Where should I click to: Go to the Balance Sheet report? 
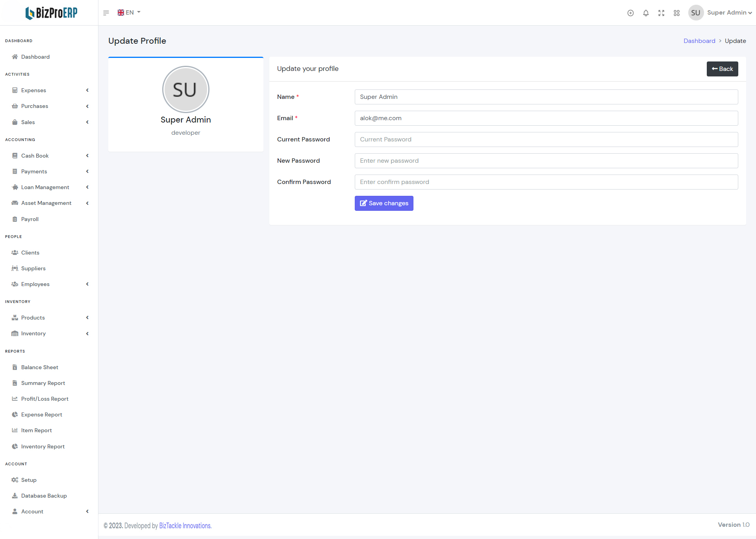click(x=39, y=367)
